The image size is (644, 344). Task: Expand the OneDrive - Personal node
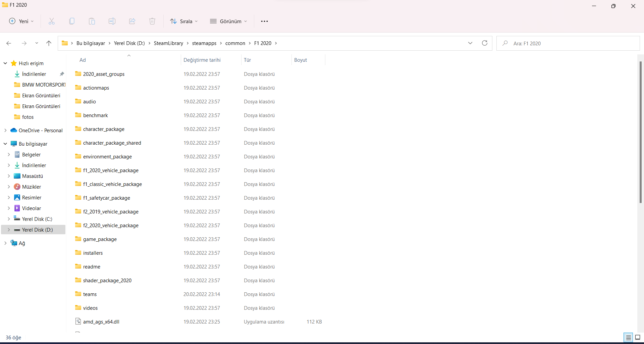pos(5,130)
